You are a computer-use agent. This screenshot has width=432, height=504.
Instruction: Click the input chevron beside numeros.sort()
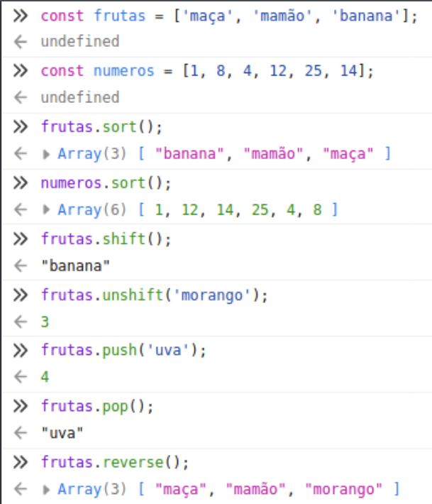click(x=20, y=182)
